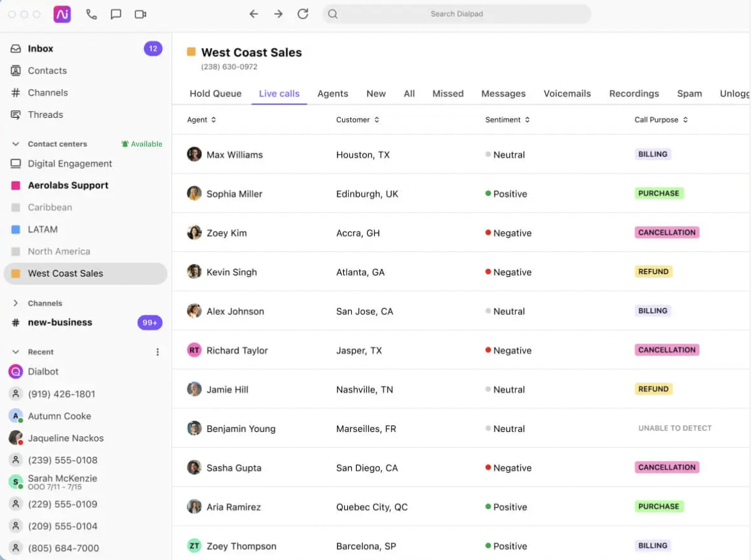
Task: Click Kevin Singh avatar
Action: click(194, 272)
